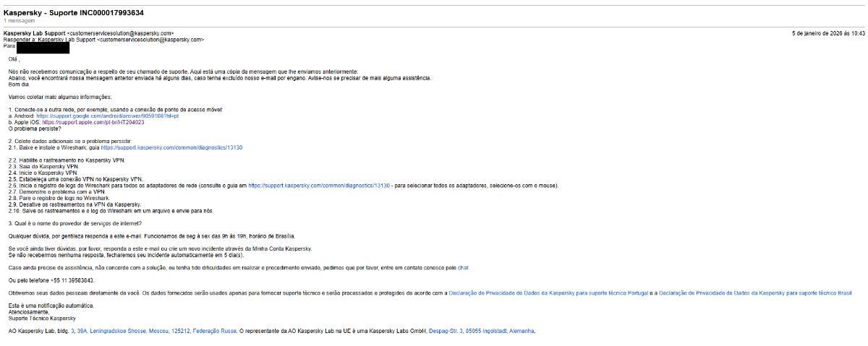The height and width of the screenshot is (346, 868).
Task: Click 'Esta é uma notificação automática.'
Action: pos(51,306)
